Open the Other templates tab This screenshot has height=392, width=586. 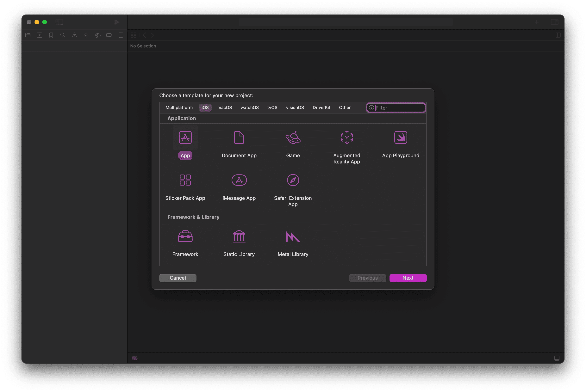(345, 107)
